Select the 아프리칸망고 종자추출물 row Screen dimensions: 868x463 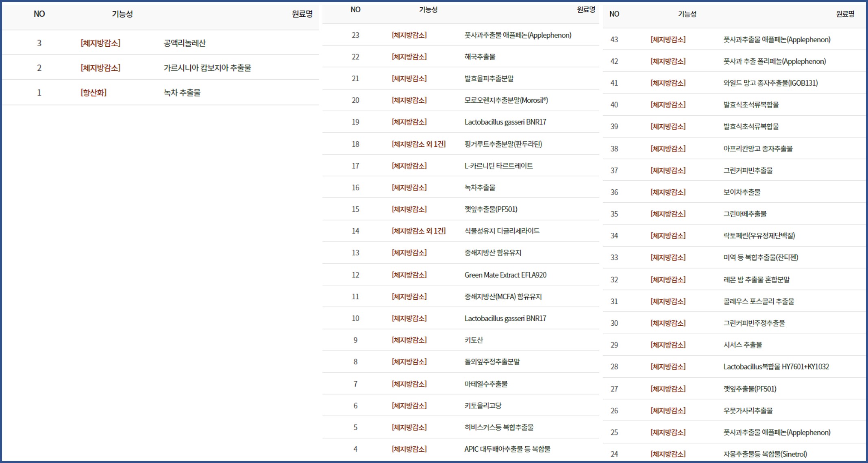[758, 149]
